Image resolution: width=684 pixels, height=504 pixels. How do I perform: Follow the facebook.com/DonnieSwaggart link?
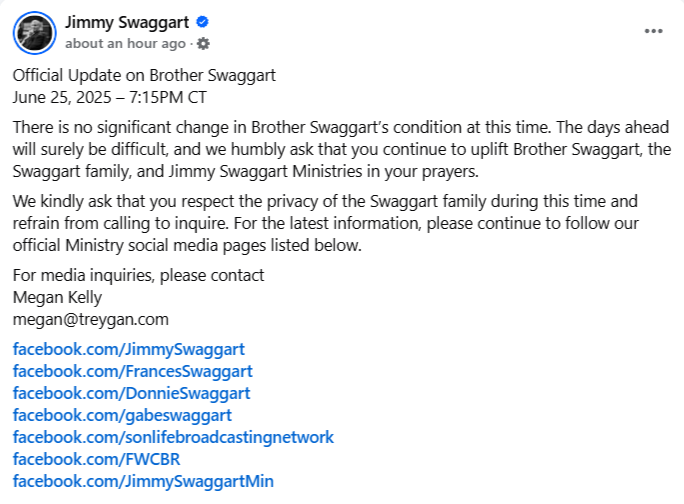131,393
